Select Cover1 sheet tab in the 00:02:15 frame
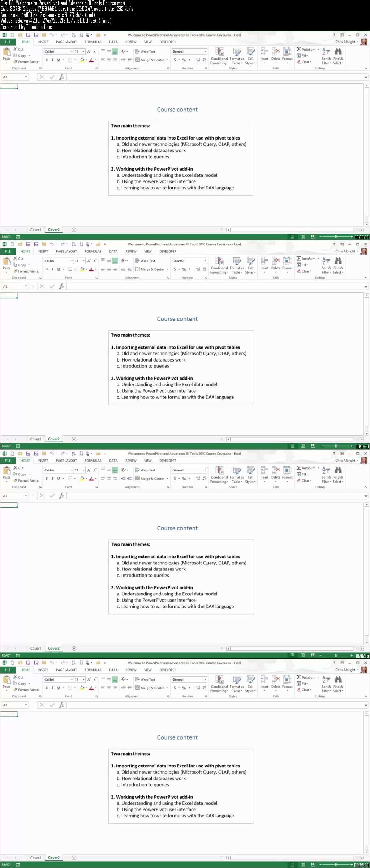Screen dimensions: 370x868 pos(35,648)
